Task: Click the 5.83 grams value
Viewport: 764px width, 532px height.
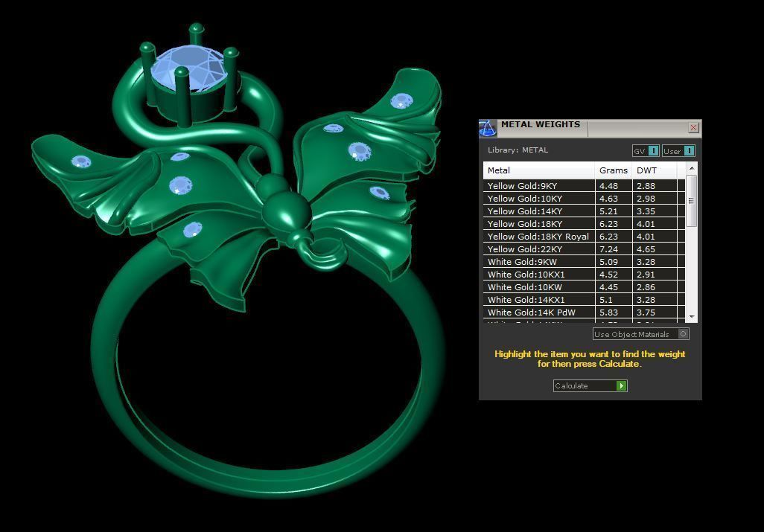Action: 608,313
